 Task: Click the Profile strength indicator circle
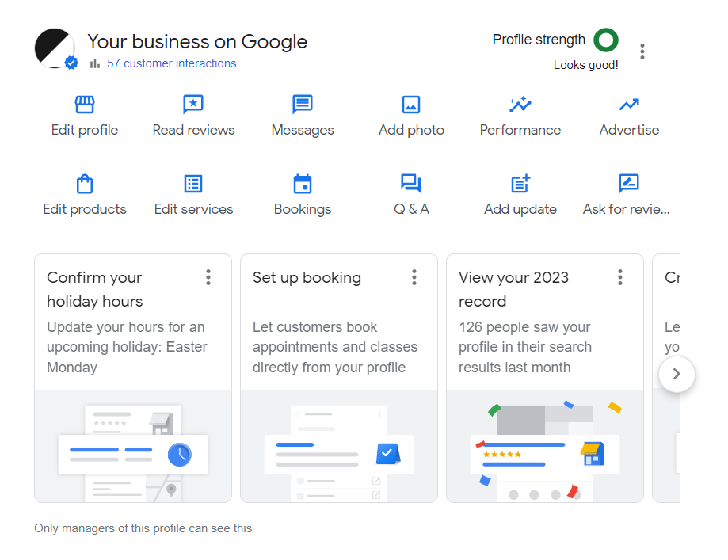[605, 39]
